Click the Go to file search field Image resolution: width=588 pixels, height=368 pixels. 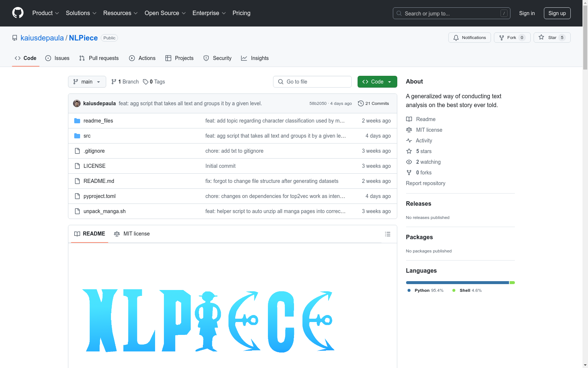312,82
